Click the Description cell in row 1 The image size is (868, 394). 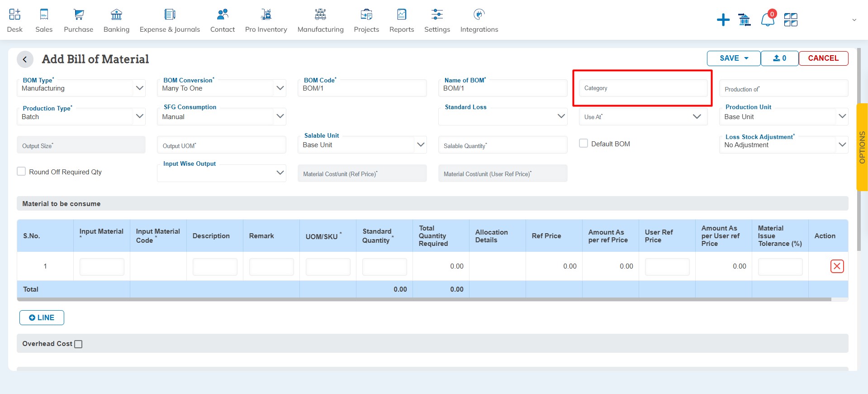point(215,267)
